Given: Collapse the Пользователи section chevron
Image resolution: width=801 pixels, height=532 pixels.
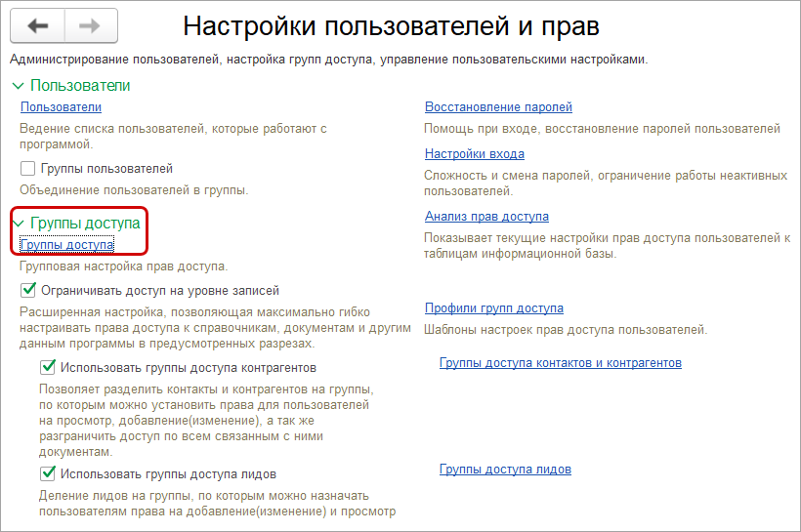Looking at the screenshot, I should [x=18, y=86].
